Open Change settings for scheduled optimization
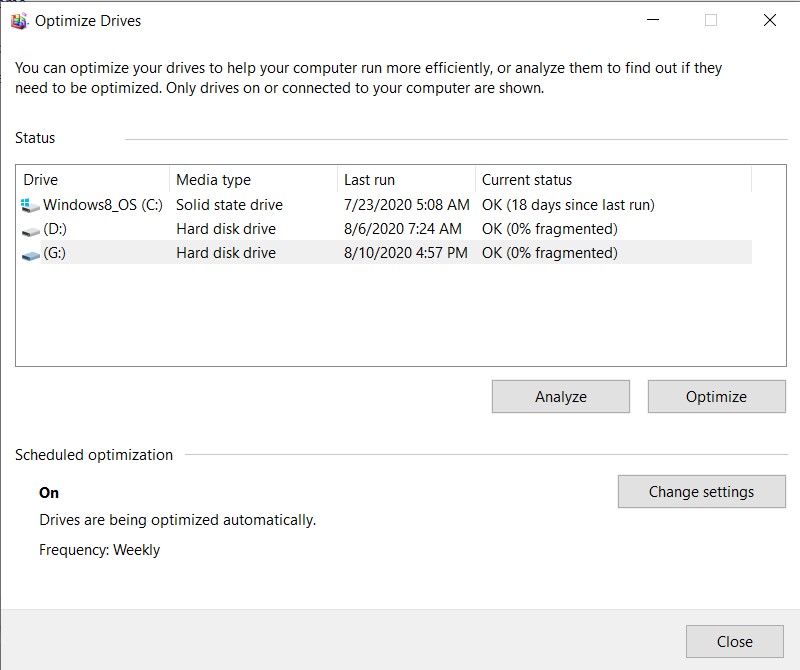This screenshot has width=800, height=670. pos(702,491)
